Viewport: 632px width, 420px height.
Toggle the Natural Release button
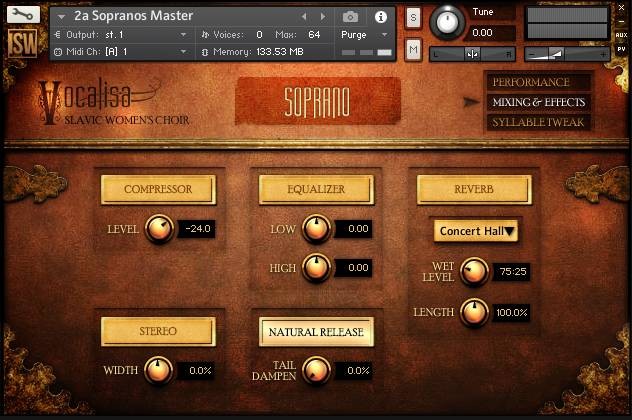click(x=316, y=332)
